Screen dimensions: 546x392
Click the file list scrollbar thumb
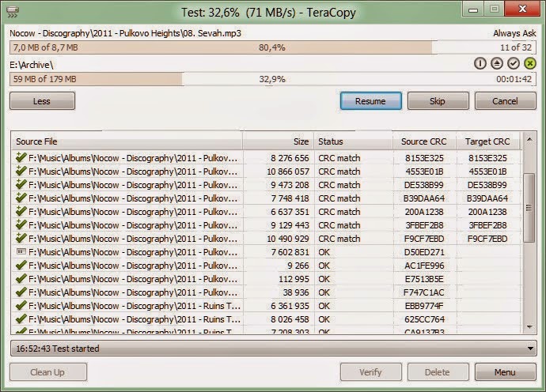[529, 208]
